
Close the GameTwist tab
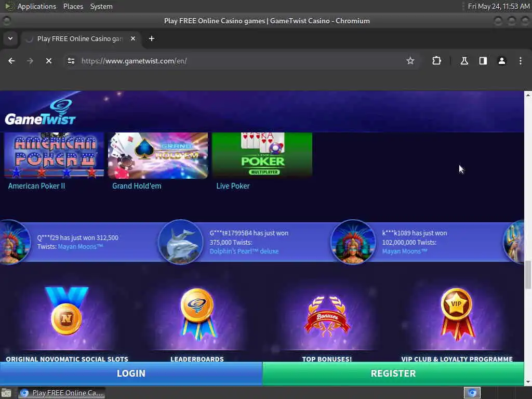(x=133, y=38)
